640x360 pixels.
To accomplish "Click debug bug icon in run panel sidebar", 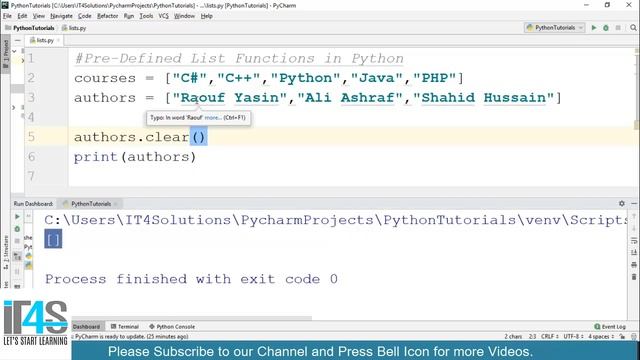I will click(17, 229).
